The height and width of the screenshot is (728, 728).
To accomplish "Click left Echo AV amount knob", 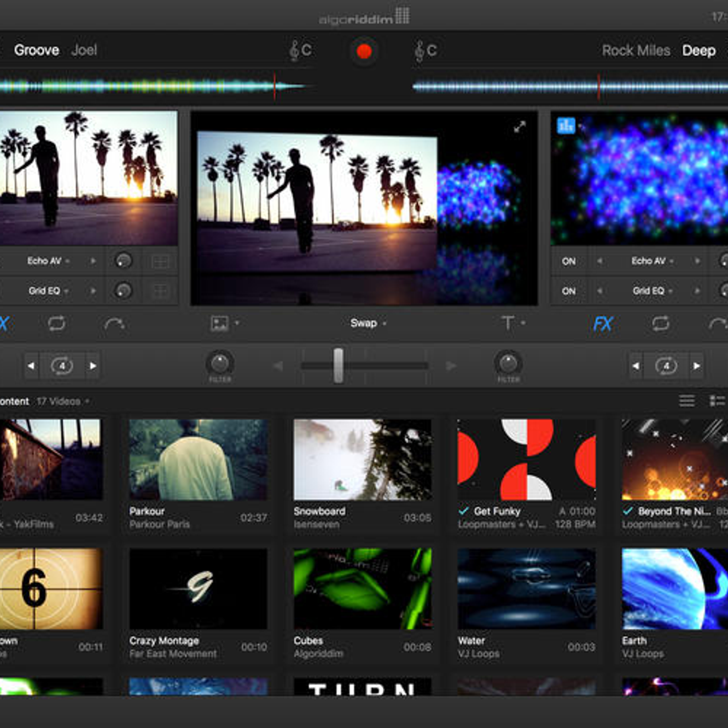I will click(123, 261).
